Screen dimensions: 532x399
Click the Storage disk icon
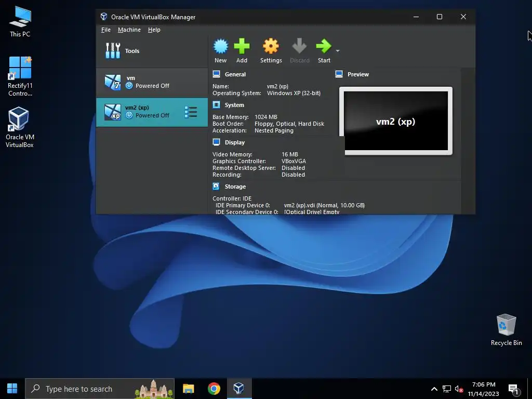pyautogui.click(x=216, y=187)
